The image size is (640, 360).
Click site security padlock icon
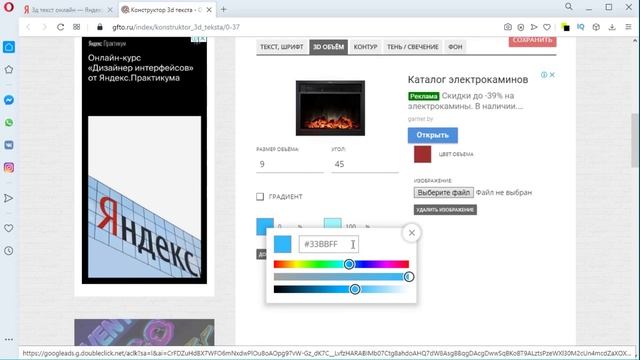100,27
